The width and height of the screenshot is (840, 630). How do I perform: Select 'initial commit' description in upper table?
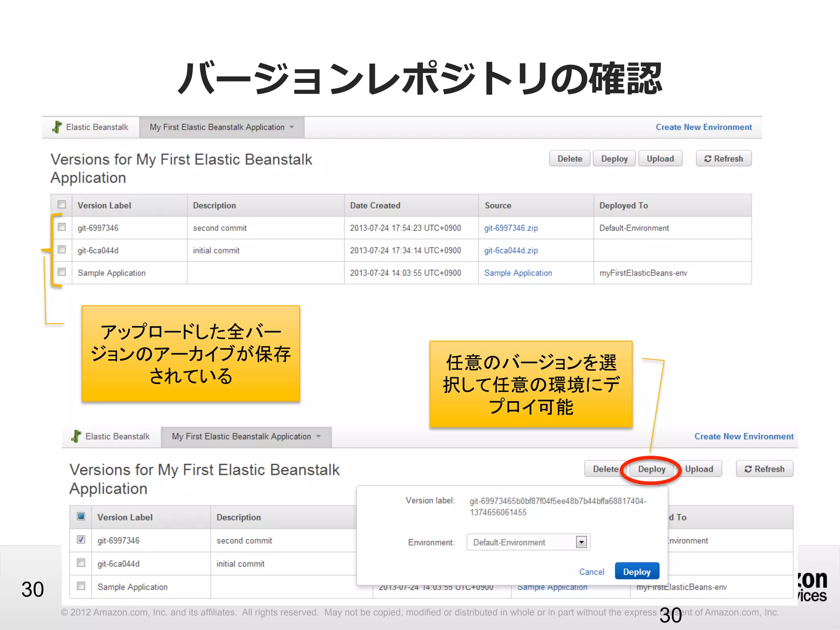(216, 251)
